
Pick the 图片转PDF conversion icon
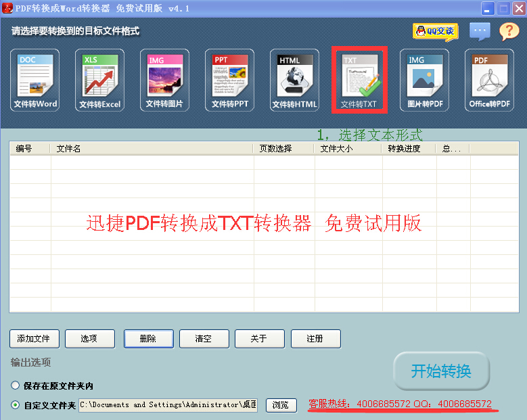pyautogui.click(x=424, y=80)
